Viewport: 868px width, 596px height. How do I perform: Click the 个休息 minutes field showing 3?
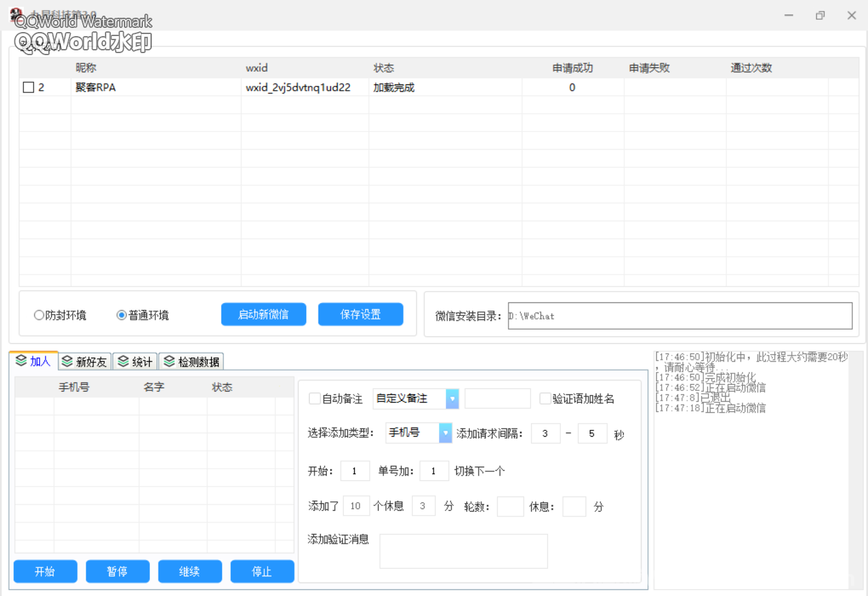(423, 506)
